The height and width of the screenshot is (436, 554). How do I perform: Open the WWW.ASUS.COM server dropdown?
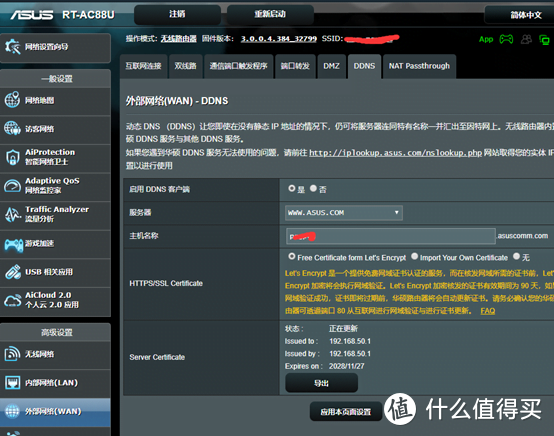click(x=343, y=213)
